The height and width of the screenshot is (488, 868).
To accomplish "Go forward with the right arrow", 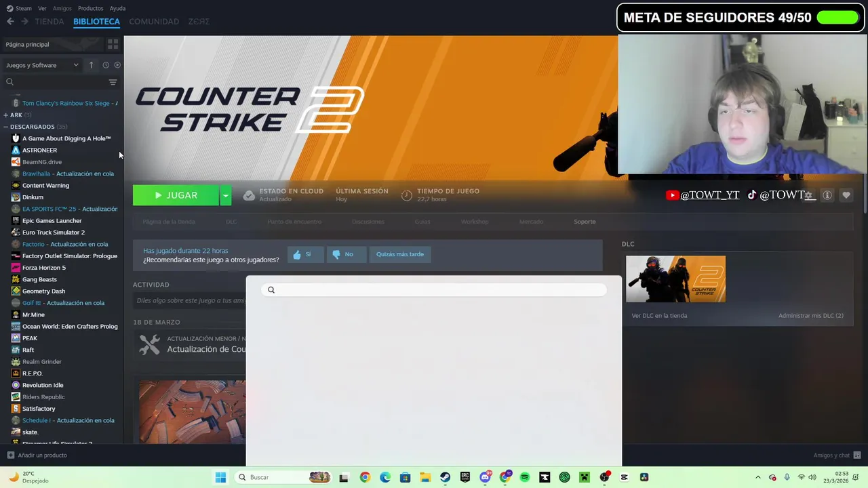I will (24, 22).
